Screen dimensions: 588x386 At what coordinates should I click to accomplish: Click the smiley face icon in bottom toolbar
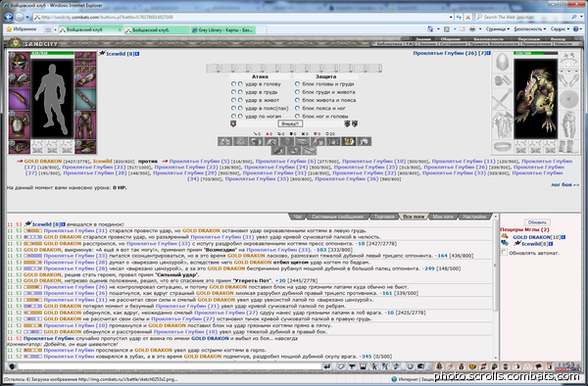tap(411, 366)
